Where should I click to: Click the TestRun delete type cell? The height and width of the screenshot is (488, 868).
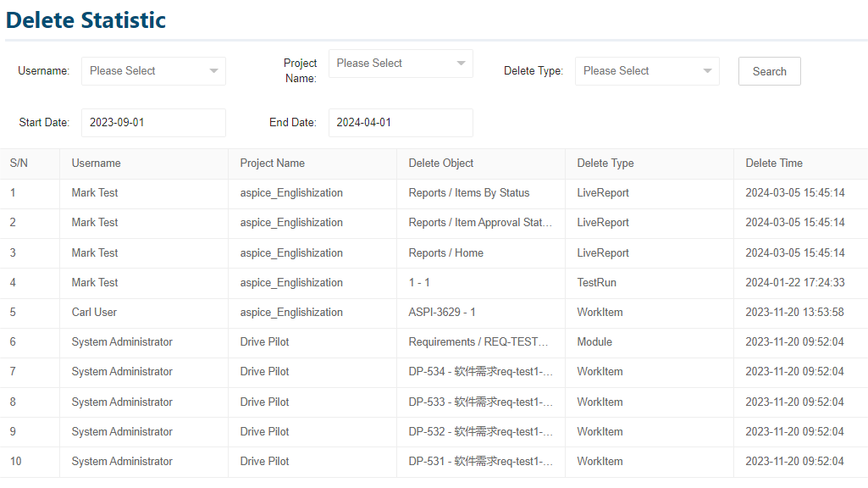[x=596, y=282]
